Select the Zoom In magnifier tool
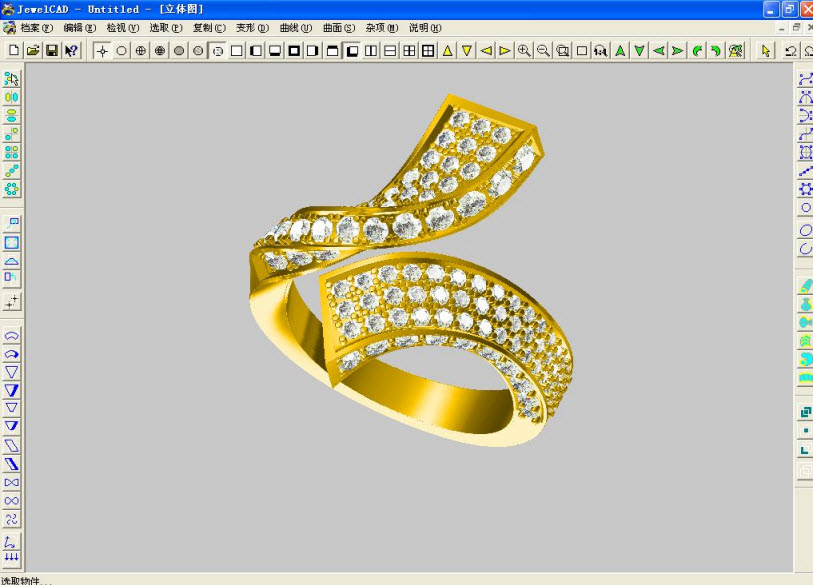 (x=524, y=51)
